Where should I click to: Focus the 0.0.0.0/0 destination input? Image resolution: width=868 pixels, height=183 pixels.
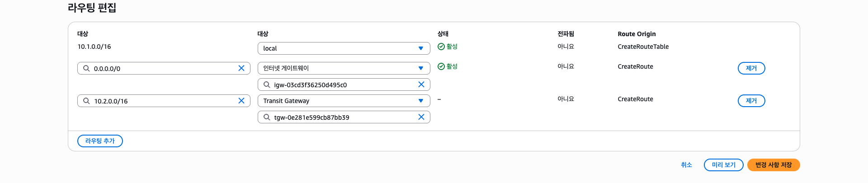[163, 69]
